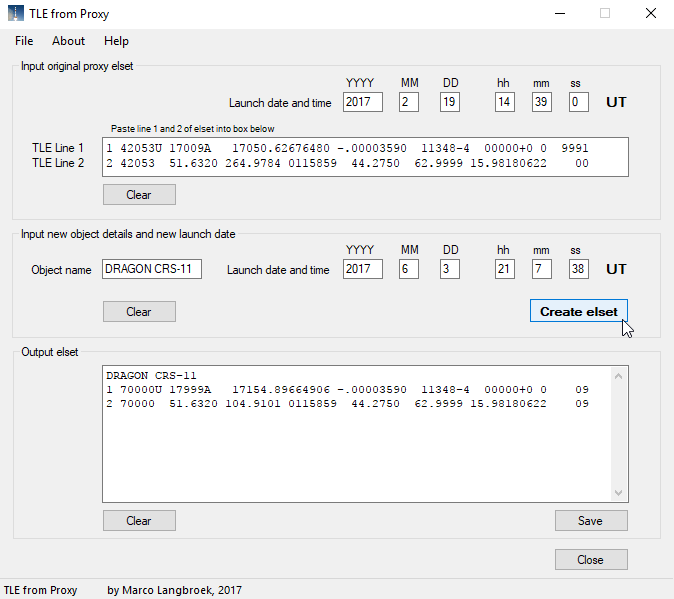Screen dimensions: 674x599
Task: Clear the output elset box
Action: tap(139, 521)
